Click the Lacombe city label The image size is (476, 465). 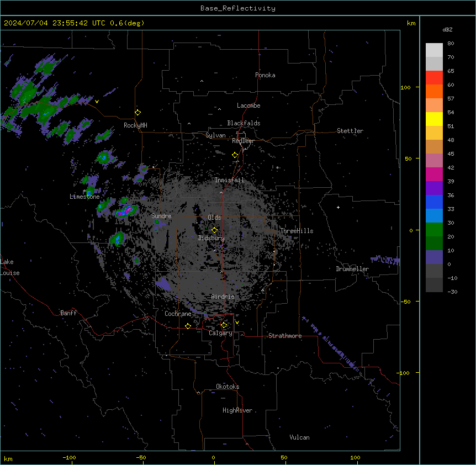248,105
